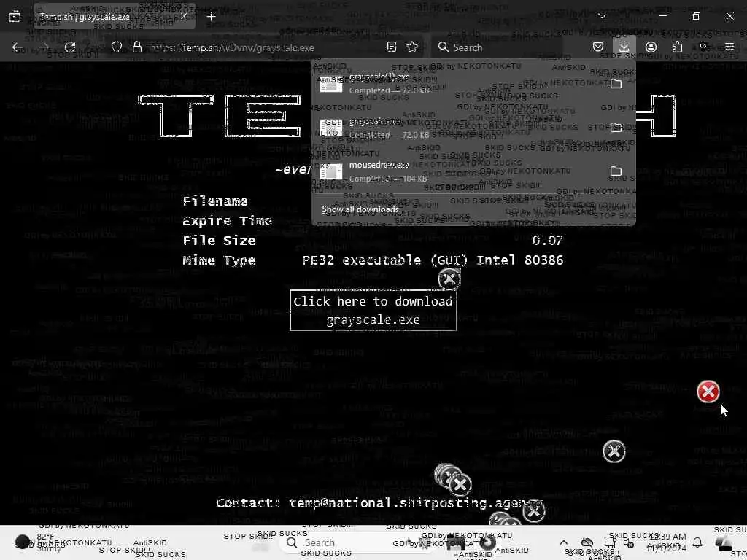Click Show all downloads
Image resolution: width=747 pixels, height=560 pixels.
pos(360,209)
